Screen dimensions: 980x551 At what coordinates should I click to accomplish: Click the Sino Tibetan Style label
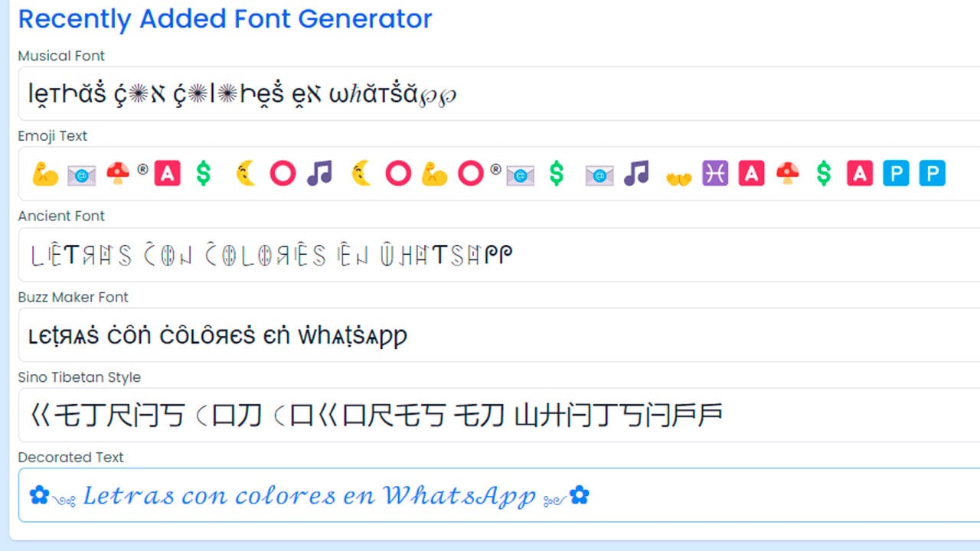(x=80, y=377)
